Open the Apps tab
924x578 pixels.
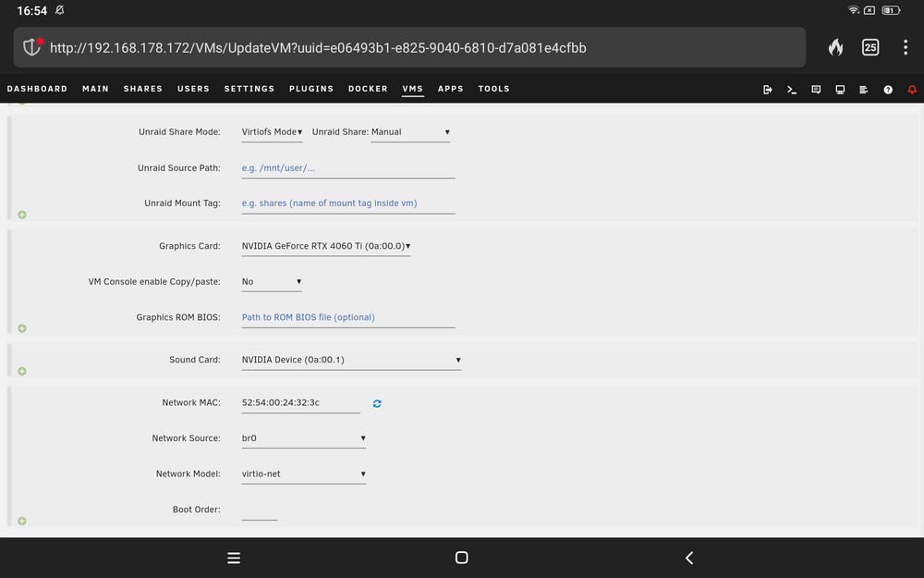coord(450,89)
